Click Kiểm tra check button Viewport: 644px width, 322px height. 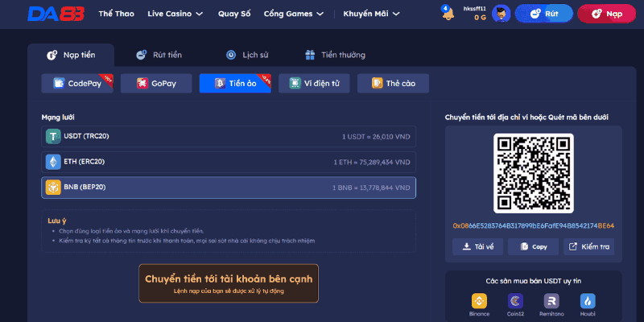click(x=588, y=247)
